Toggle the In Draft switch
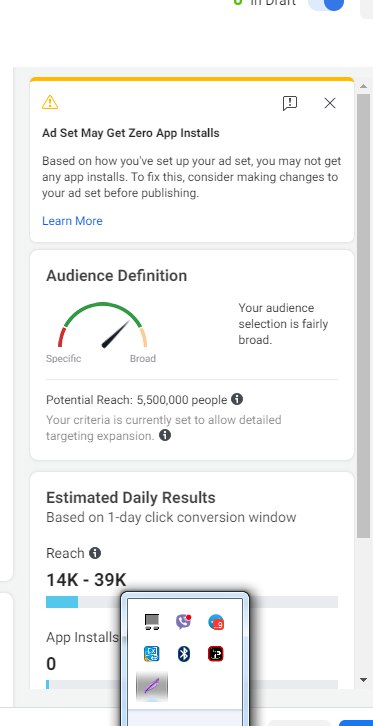This screenshot has height=726, width=373. pos(326,3)
